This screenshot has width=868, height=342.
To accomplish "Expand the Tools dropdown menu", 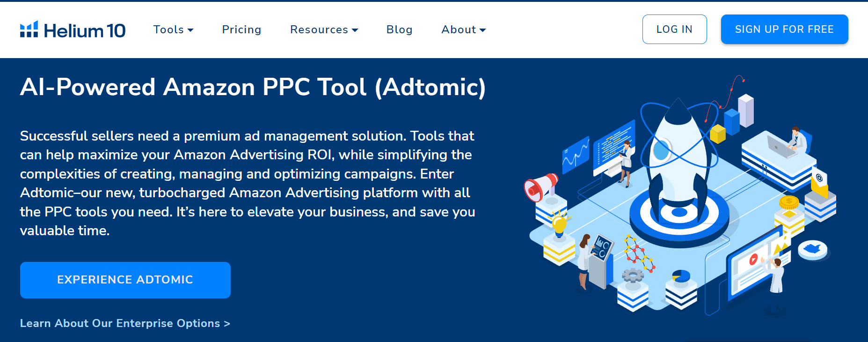I will (x=173, y=30).
